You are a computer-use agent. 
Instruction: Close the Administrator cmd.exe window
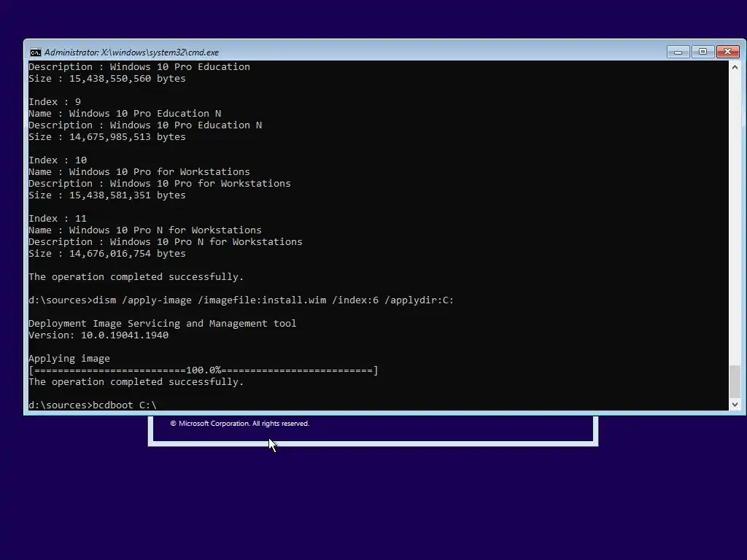tap(727, 52)
